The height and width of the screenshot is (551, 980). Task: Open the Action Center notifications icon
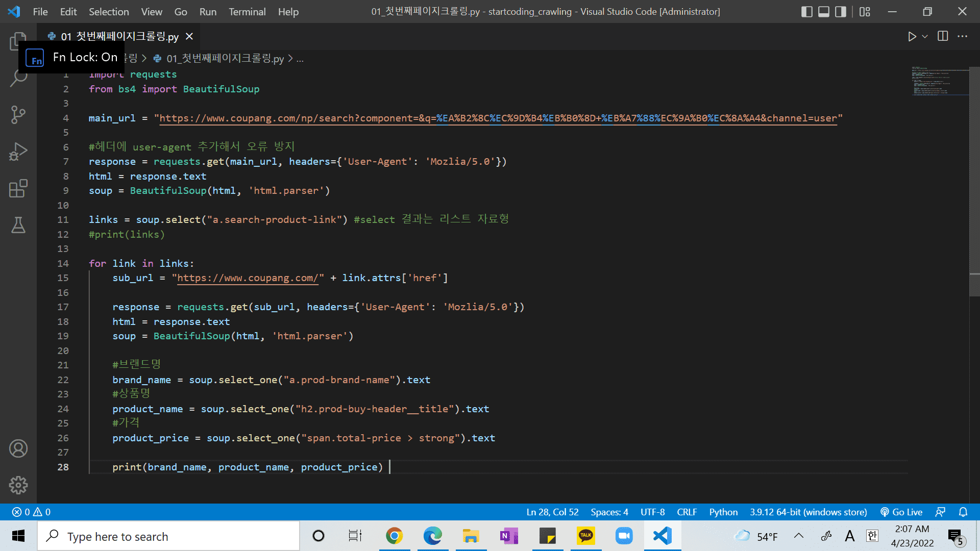tap(956, 537)
